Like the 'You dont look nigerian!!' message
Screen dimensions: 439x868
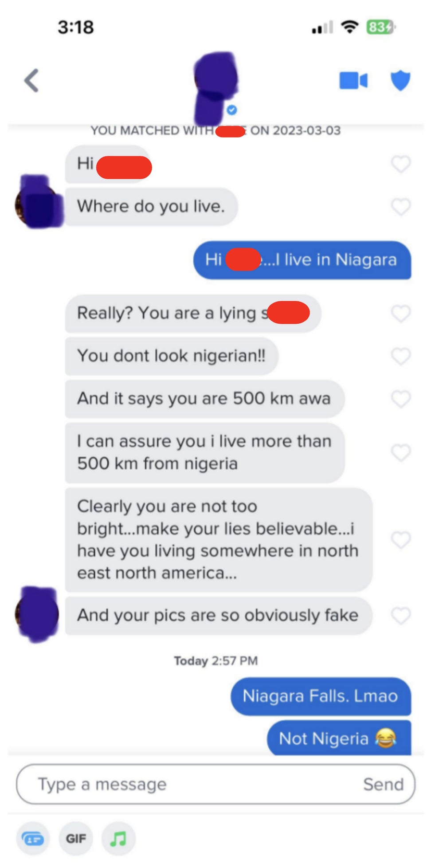[401, 356]
